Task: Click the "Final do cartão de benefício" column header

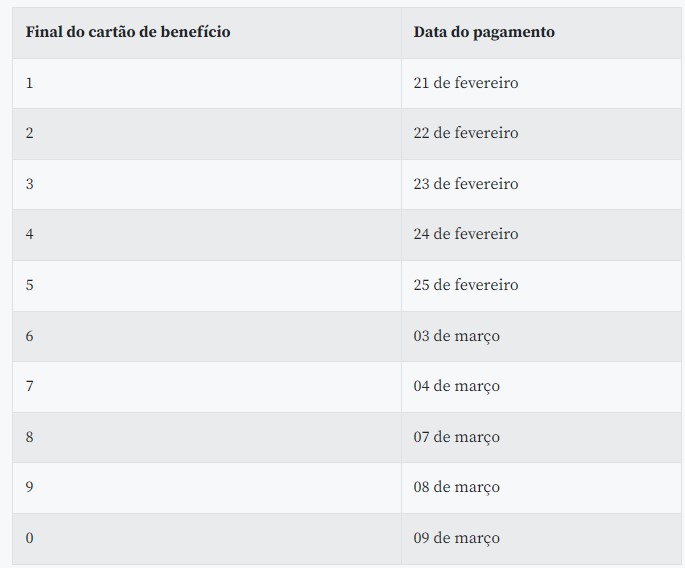Action: click(128, 32)
